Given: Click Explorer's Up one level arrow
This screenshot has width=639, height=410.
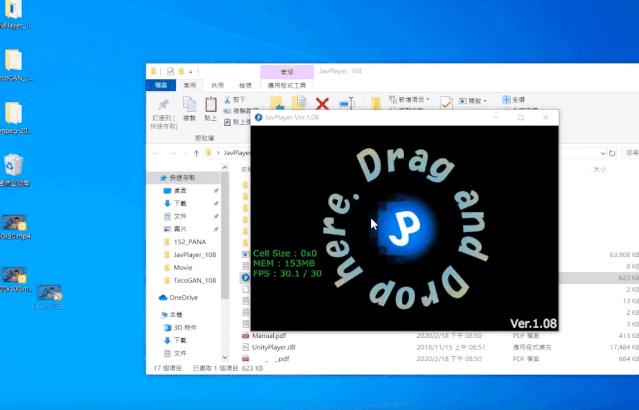Looking at the screenshot, I should (196, 153).
